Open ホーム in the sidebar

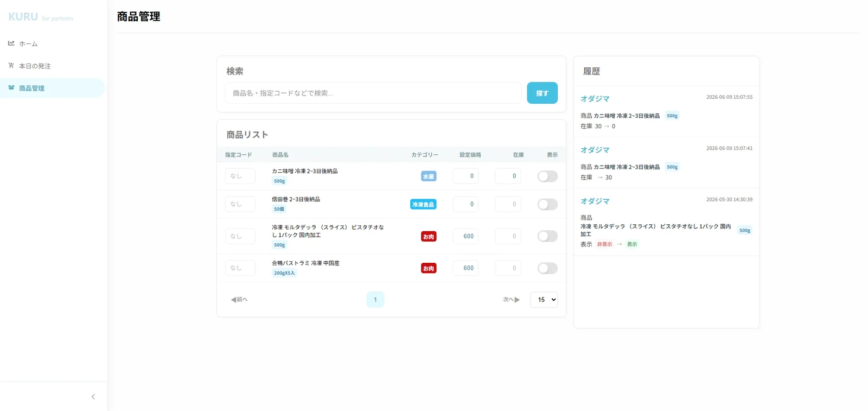click(x=52, y=43)
